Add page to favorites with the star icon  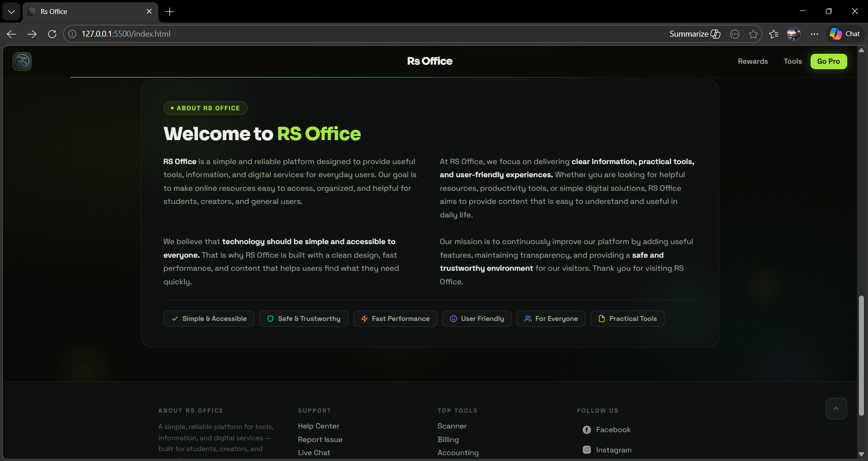coord(754,34)
